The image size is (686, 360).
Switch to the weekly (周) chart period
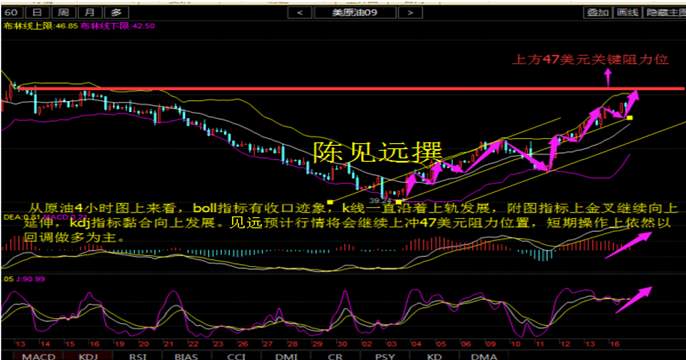point(63,12)
